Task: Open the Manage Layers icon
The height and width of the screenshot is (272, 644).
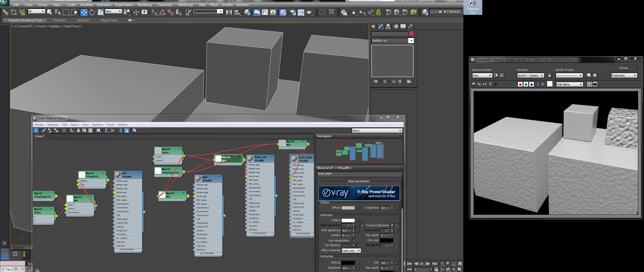Action: coord(247,12)
